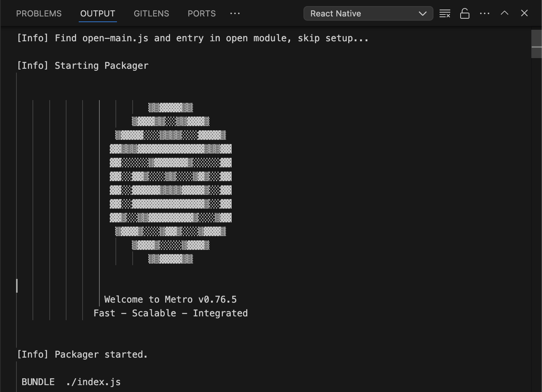Screen dimensions: 542x392
Task: Open the overflow menu next to PORTS
Action: click(x=235, y=13)
